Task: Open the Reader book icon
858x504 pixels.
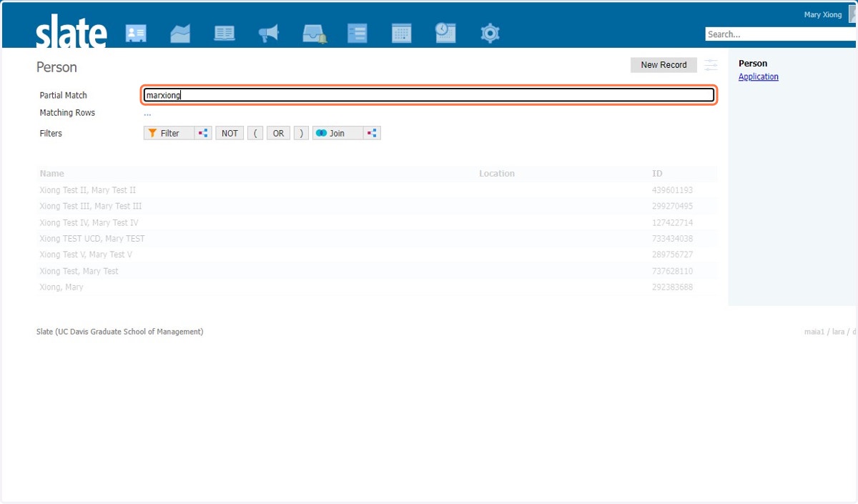Action: point(225,34)
